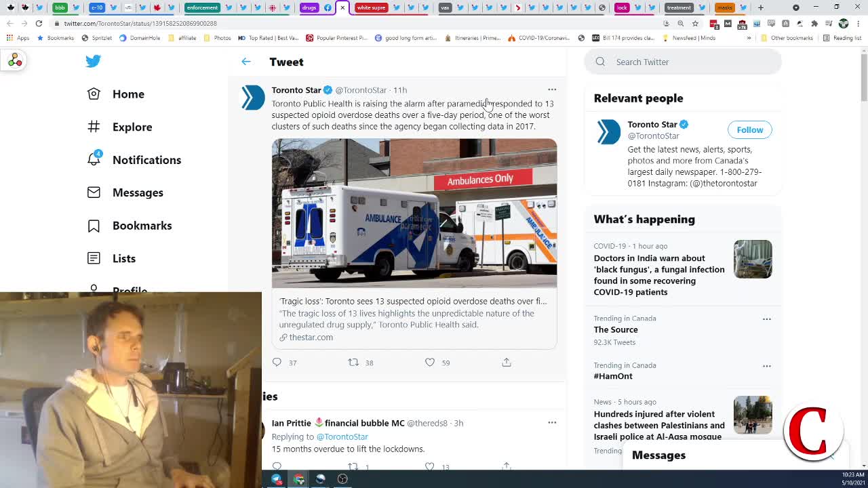Switch to the 'masks' tab group

pos(725,7)
